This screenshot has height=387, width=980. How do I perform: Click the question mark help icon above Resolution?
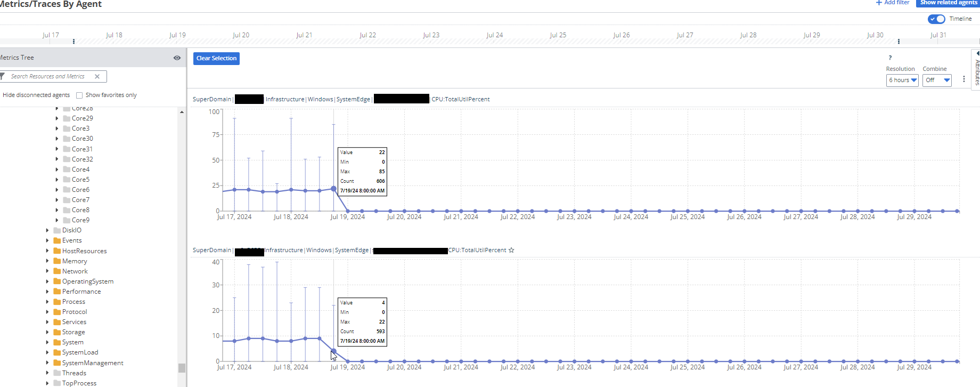coord(889,58)
